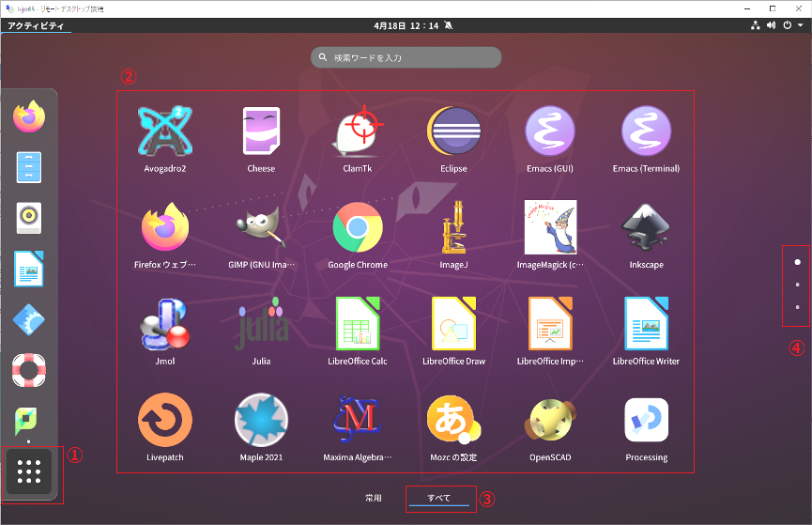Launch the Avogadro2 application
The image size is (812, 525).
[x=165, y=131]
